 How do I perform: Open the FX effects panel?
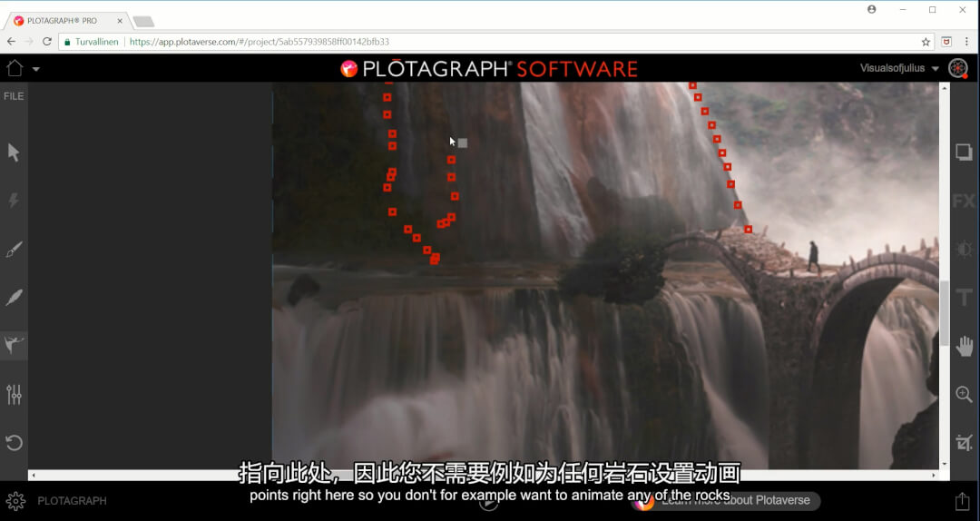tap(964, 201)
